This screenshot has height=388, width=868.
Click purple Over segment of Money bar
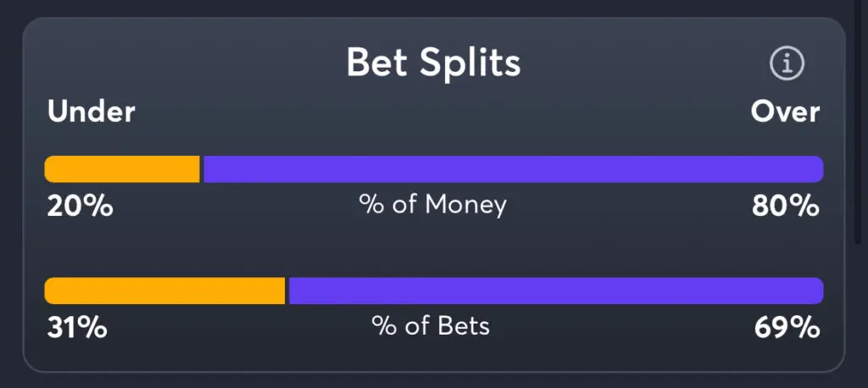513,169
